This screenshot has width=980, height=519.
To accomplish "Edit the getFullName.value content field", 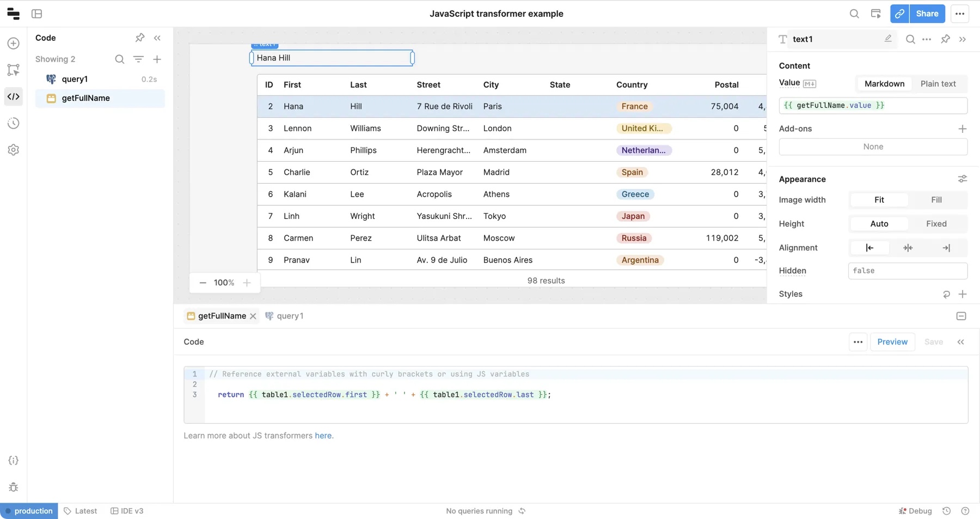I will click(873, 106).
